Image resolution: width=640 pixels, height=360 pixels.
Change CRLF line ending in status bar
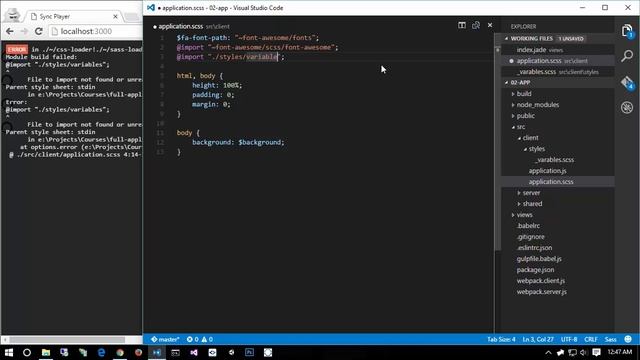tap(591, 339)
